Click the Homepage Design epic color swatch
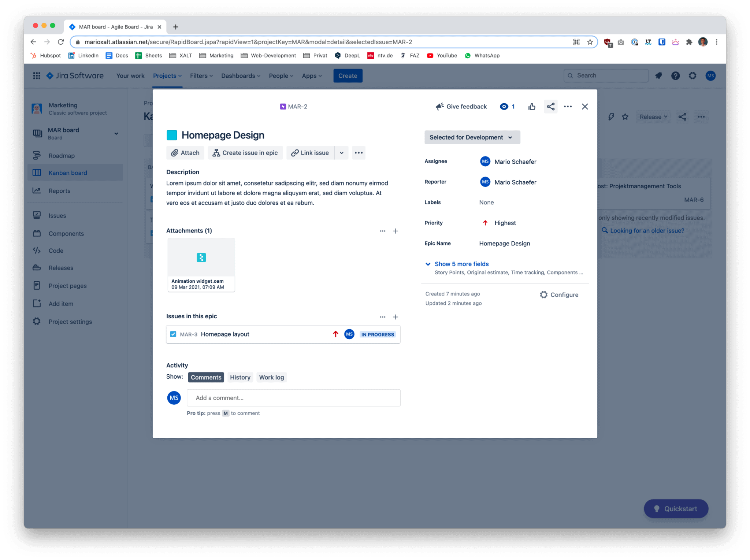The height and width of the screenshot is (560, 750). point(172,135)
